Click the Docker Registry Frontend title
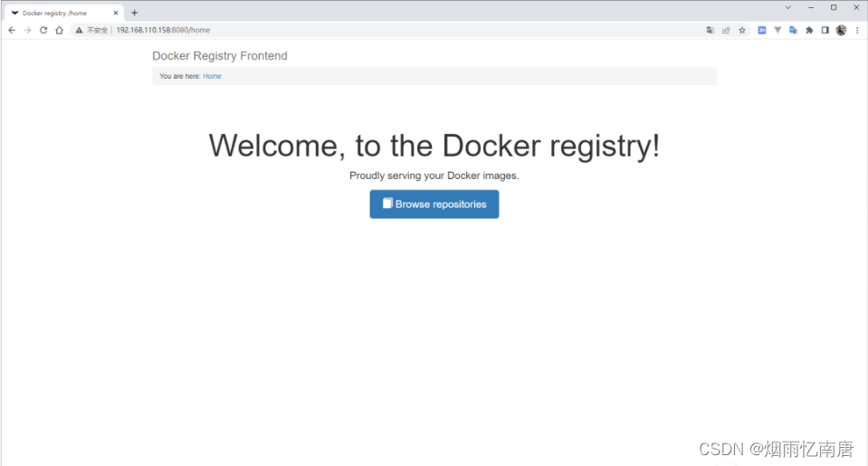868x466 pixels. click(x=220, y=56)
